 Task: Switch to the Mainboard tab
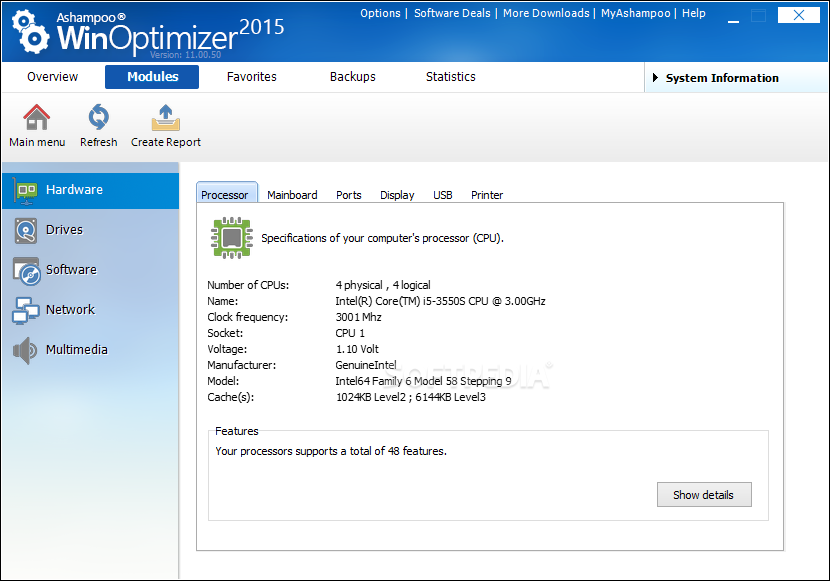(x=292, y=195)
